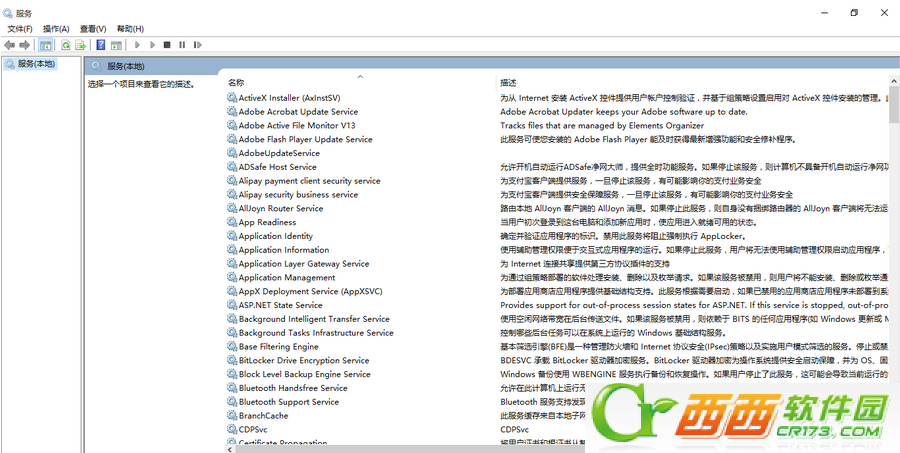Click the gear icon beside Block Level Backup Engine Service
Screen dimensions: 900x453
click(232, 374)
